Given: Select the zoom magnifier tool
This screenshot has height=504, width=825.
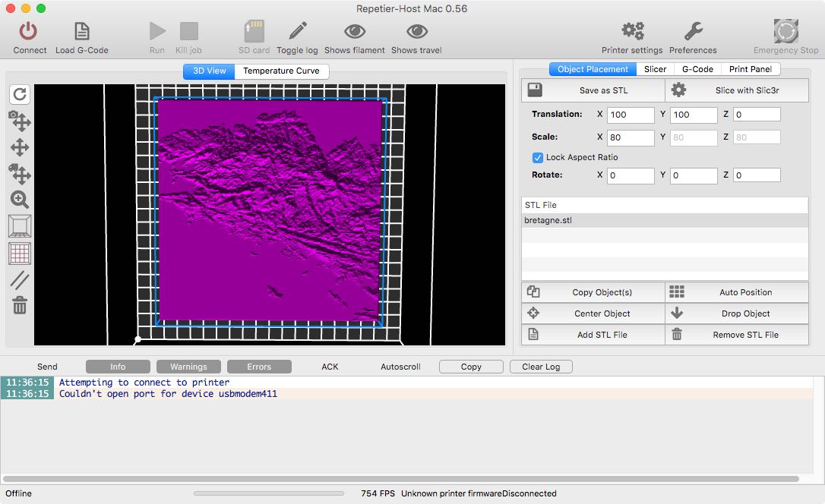Looking at the screenshot, I should pos(20,200).
